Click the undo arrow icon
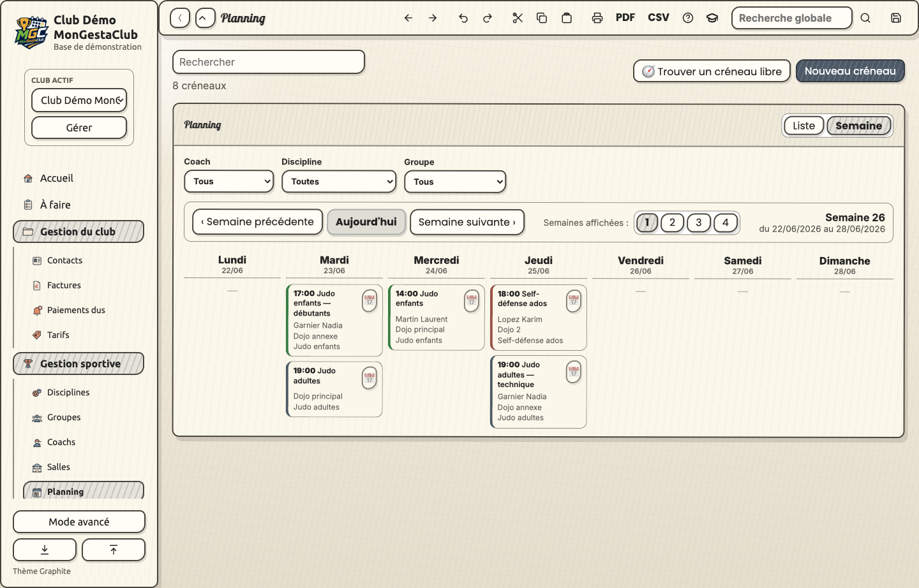The width and height of the screenshot is (919, 588). [x=463, y=18]
